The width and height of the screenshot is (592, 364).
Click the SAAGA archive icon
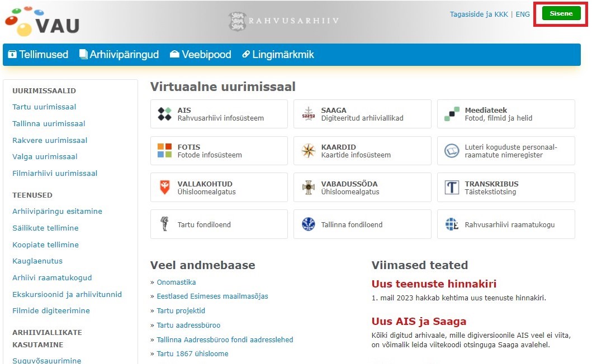coord(308,114)
